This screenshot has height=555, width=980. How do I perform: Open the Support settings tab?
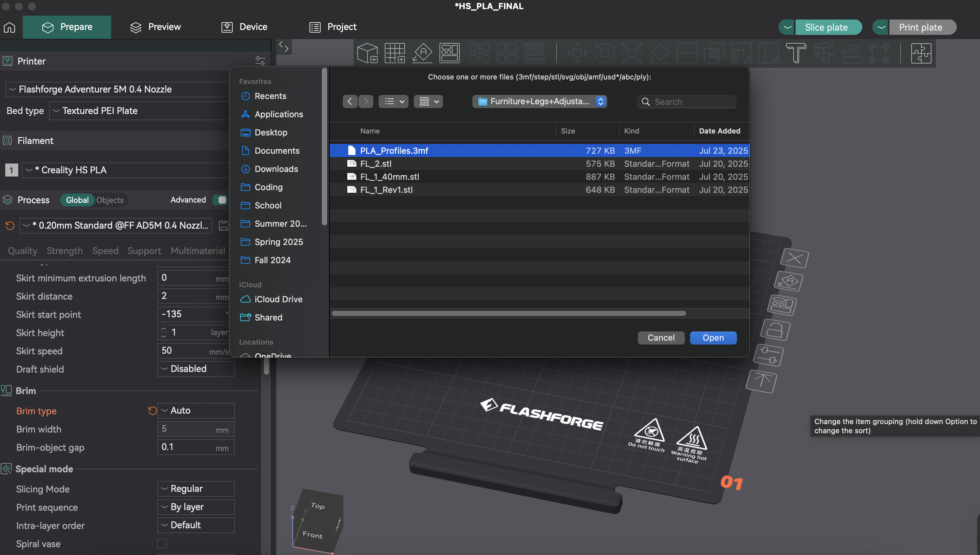tap(144, 251)
